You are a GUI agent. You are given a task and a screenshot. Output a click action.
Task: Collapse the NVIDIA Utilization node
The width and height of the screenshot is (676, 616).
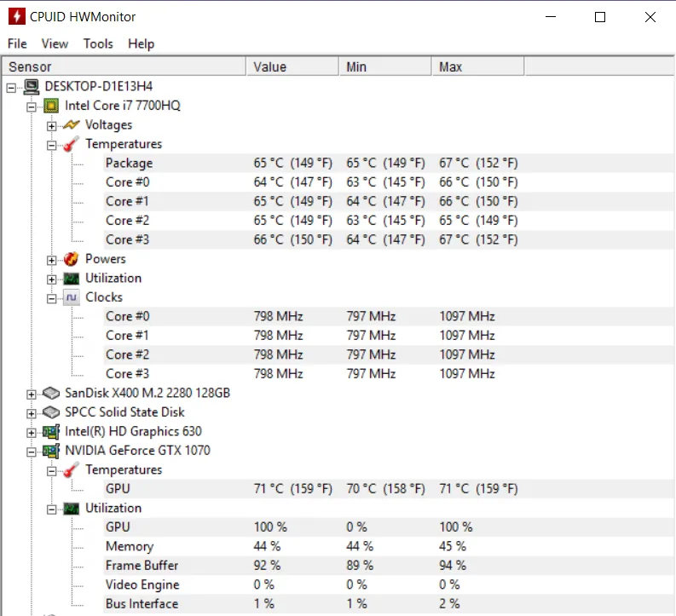click(x=52, y=509)
